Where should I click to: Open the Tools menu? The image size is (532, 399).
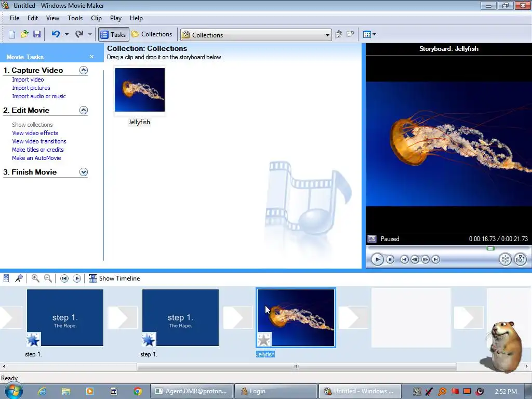(x=75, y=18)
